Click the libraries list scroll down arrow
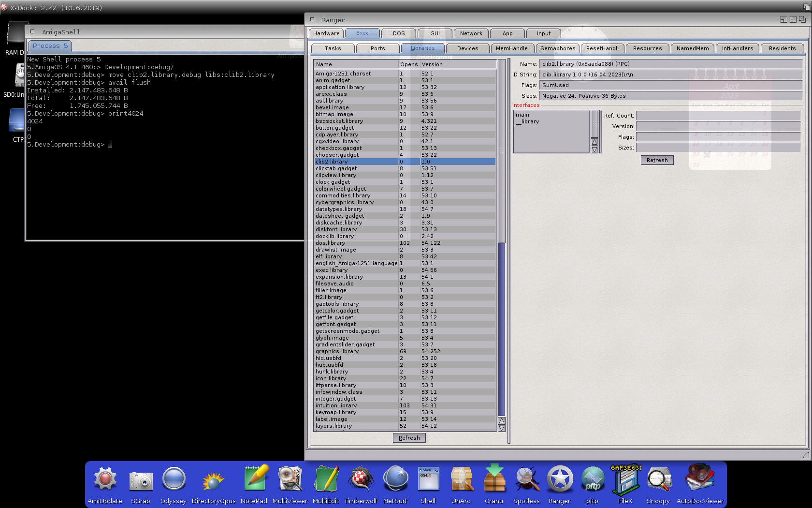The image size is (812, 508). tap(502, 428)
